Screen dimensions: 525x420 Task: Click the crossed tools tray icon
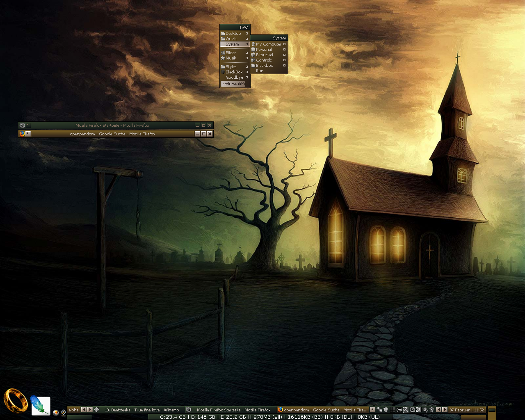[406, 410]
